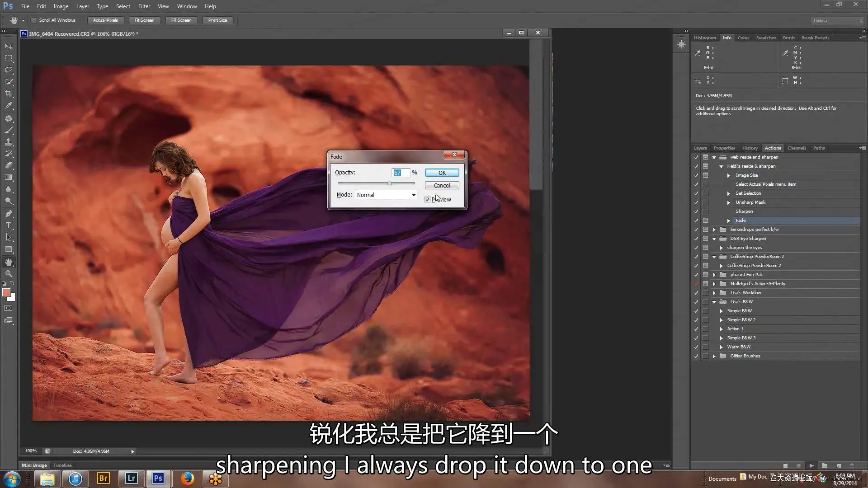Select the Crop tool
868x488 pixels.
click(x=9, y=94)
